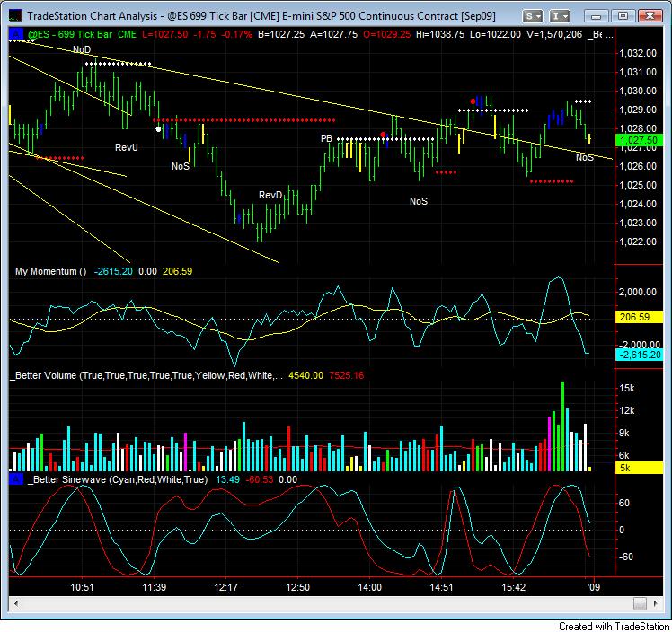Screen dimensions: 672x632
Task: Click the 1,032.00 price axis label
Action: click(638, 53)
